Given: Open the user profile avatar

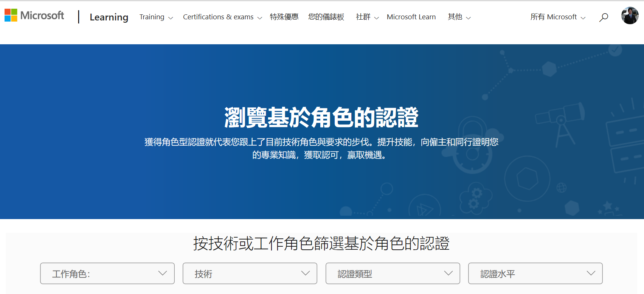Looking at the screenshot, I should 630,16.
